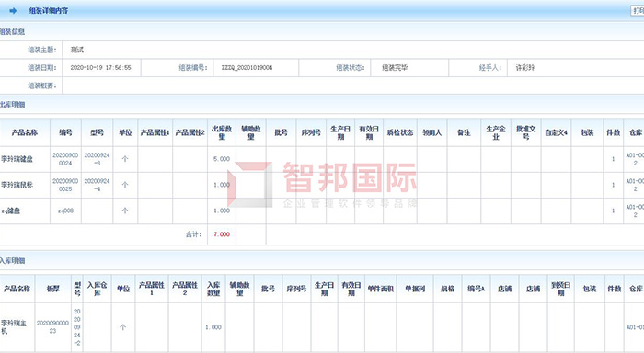Click the 到货日期 column header
This screenshot has height=353, width=644.
pos(560,289)
